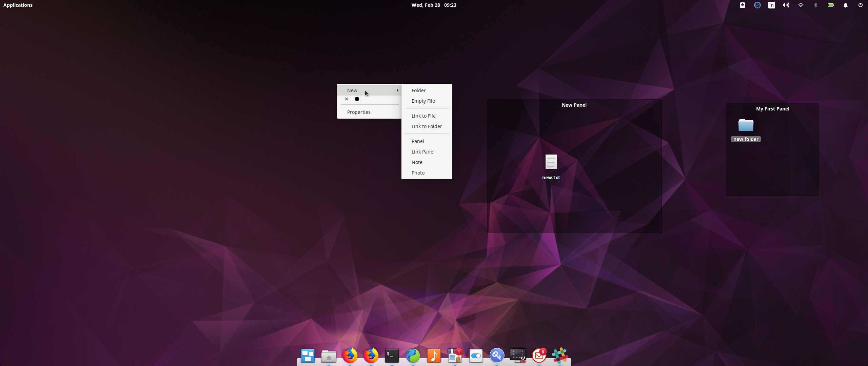Click the X option in the context menu row

tap(347, 99)
